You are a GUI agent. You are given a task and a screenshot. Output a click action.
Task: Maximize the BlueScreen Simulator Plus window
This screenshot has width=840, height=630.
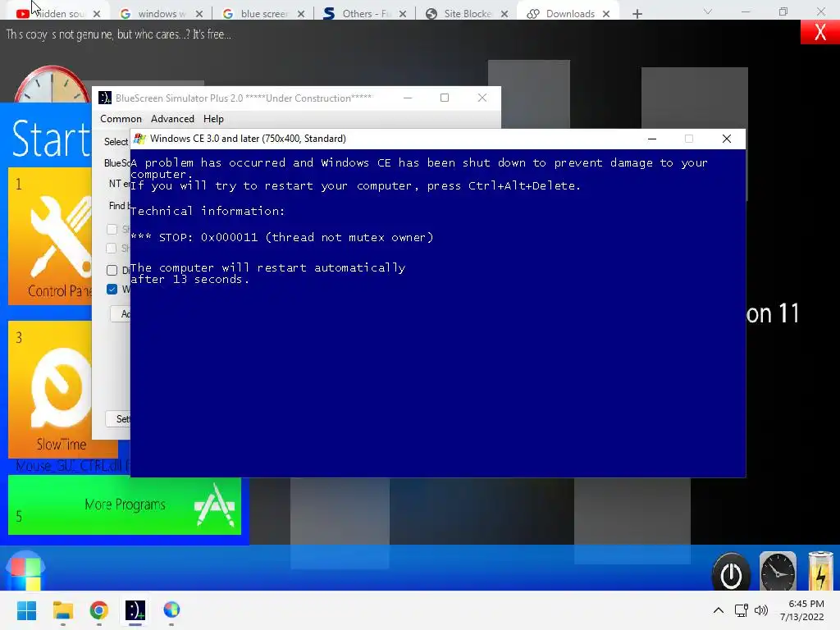point(444,98)
